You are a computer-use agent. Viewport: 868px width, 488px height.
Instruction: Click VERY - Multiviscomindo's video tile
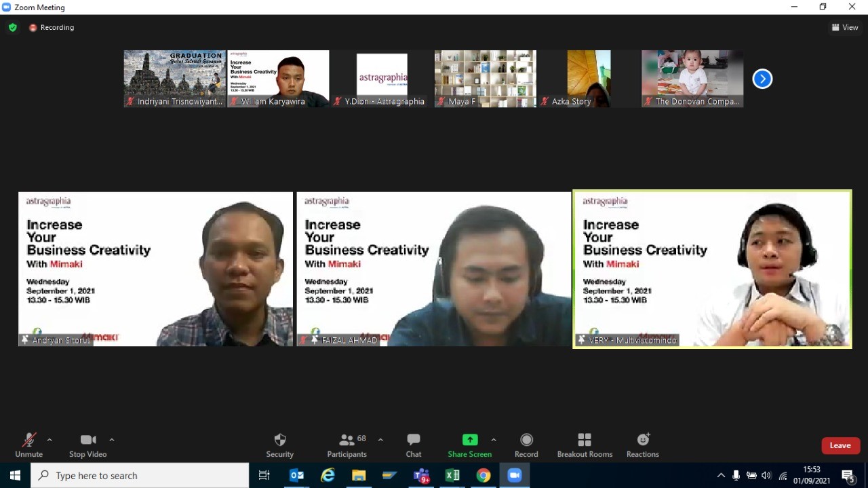pyautogui.click(x=712, y=269)
